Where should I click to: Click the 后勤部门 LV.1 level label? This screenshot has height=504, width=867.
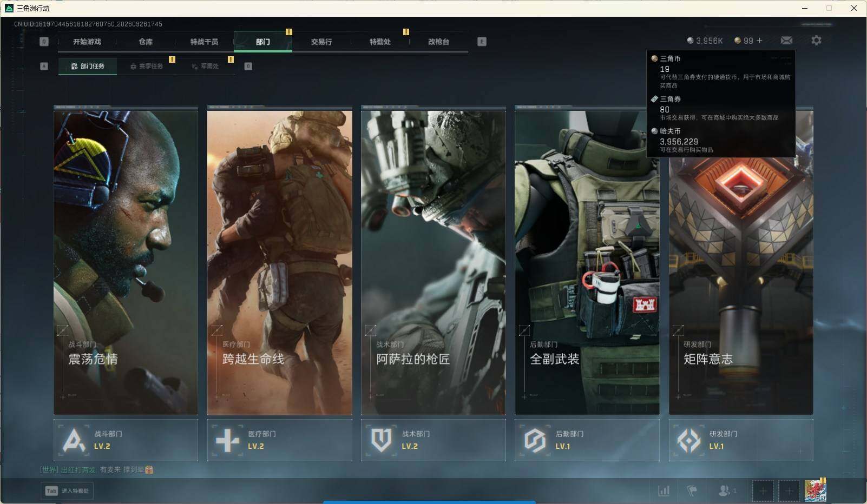click(562, 446)
